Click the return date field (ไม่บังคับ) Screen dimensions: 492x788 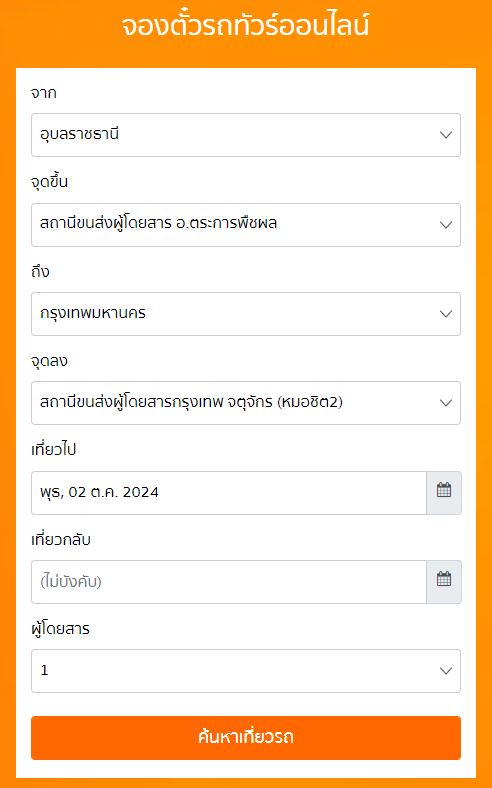(229, 581)
